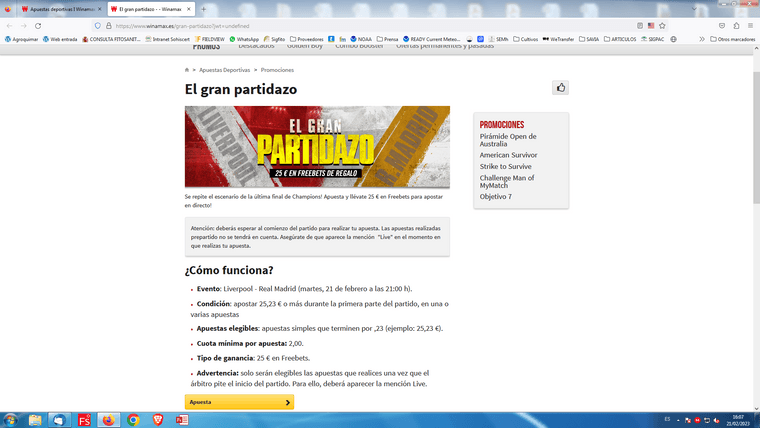Click the El Gran Partidazo banner image
This screenshot has width=760, height=428.
click(x=317, y=147)
